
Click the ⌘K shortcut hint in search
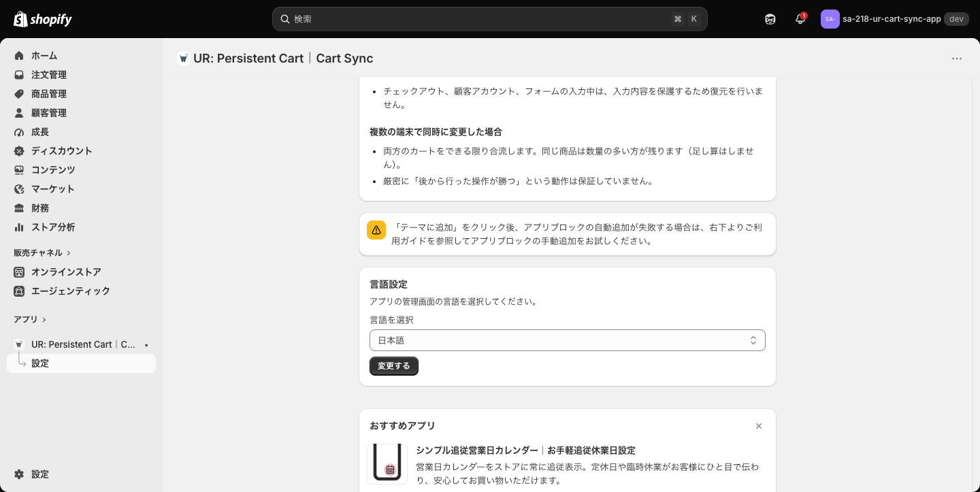(x=686, y=19)
